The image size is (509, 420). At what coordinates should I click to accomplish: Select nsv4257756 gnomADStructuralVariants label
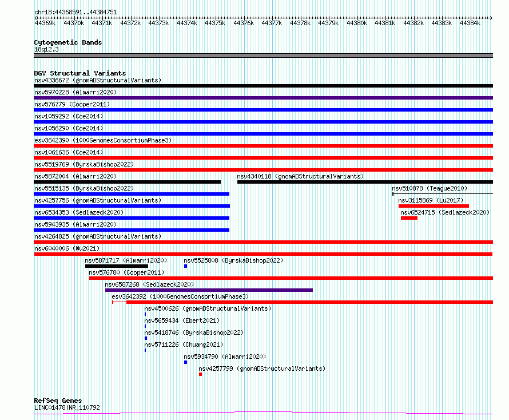(98, 200)
